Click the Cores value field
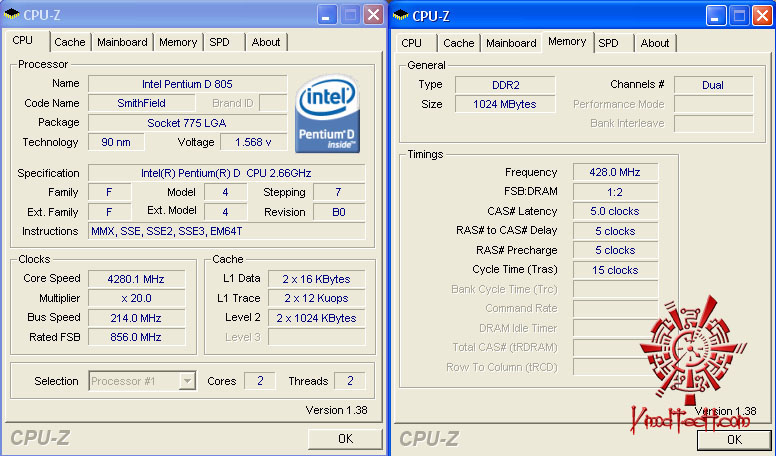The width and height of the screenshot is (776, 456). [260, 381]
